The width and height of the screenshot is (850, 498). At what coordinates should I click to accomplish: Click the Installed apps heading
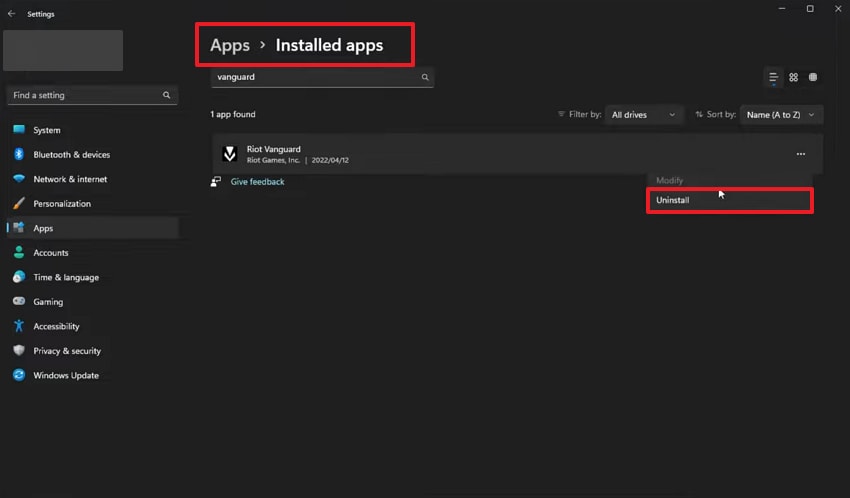pyautogui.click(x=329, y=45)
